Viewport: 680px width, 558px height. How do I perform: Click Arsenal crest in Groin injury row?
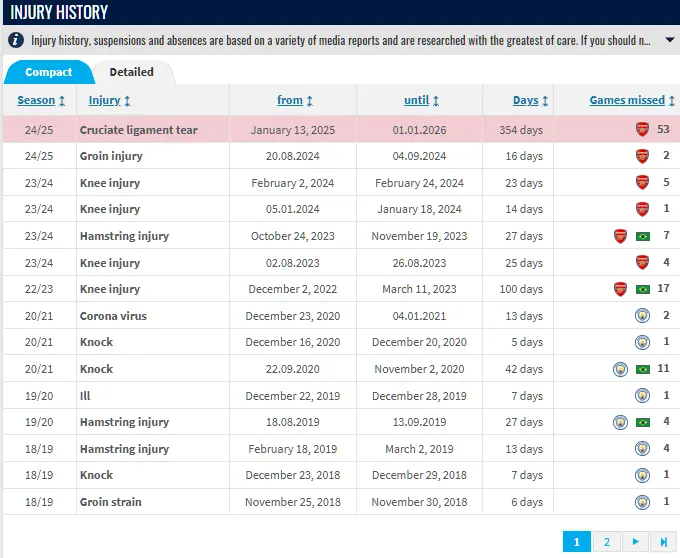pyautogui.click(x=642, y=156)
